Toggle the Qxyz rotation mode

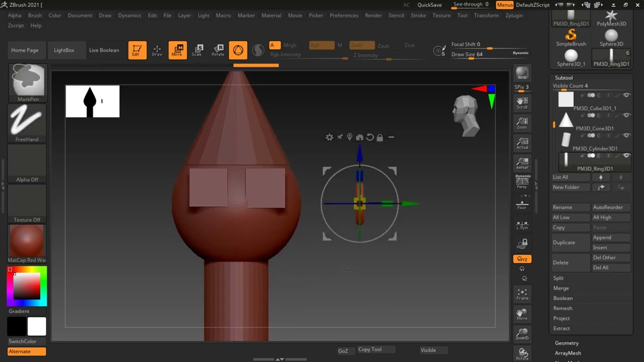tap(522, 259)
